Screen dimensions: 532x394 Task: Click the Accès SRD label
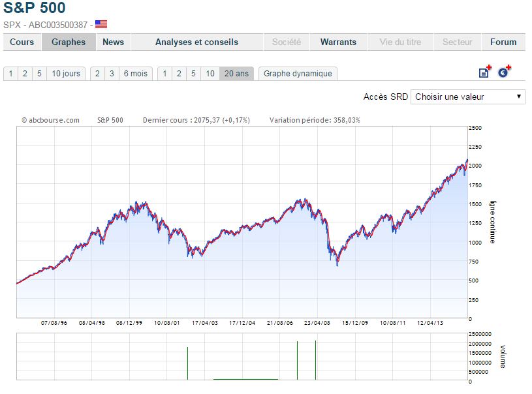click(x=386, y=97)
